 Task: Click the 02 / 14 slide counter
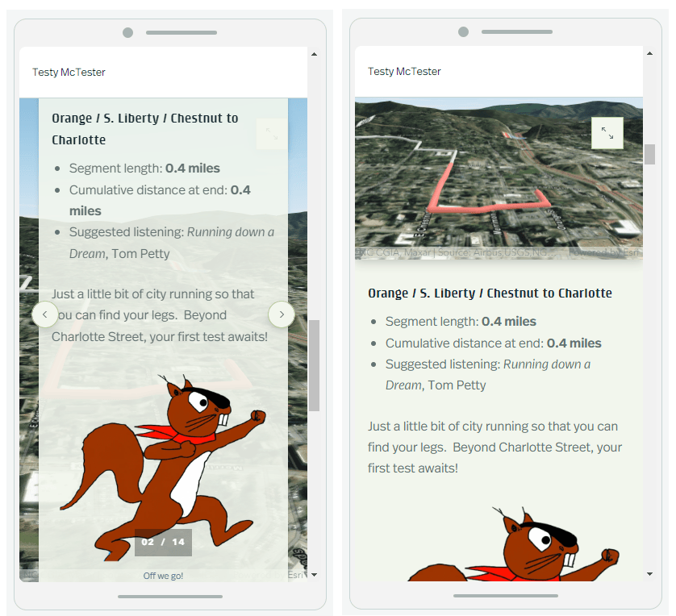pos(163,542)
